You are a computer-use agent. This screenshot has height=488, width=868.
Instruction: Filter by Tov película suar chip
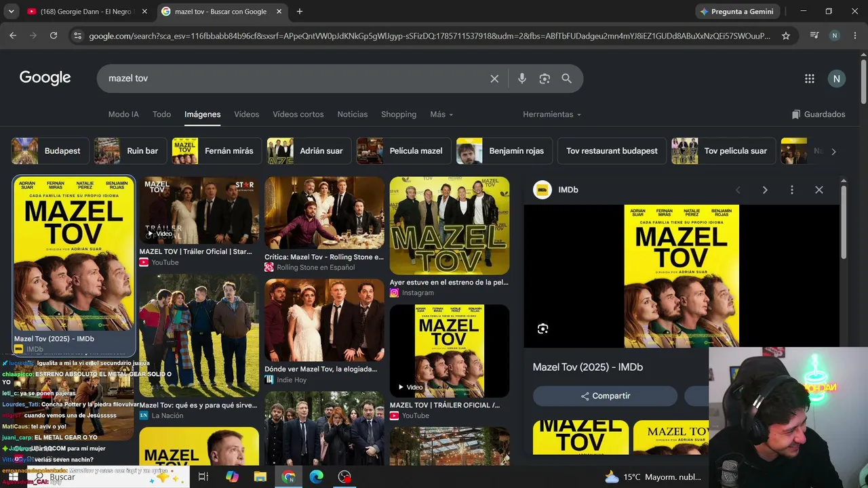coord(723,151)
